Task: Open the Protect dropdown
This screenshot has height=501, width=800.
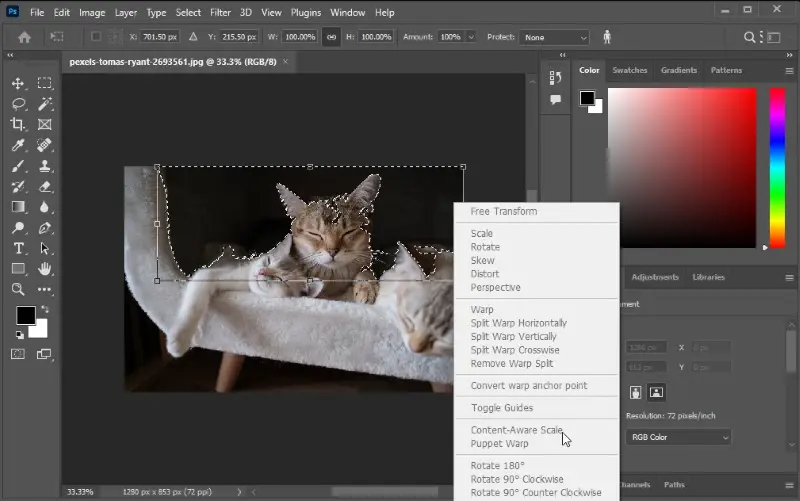Action: [554, 37]
